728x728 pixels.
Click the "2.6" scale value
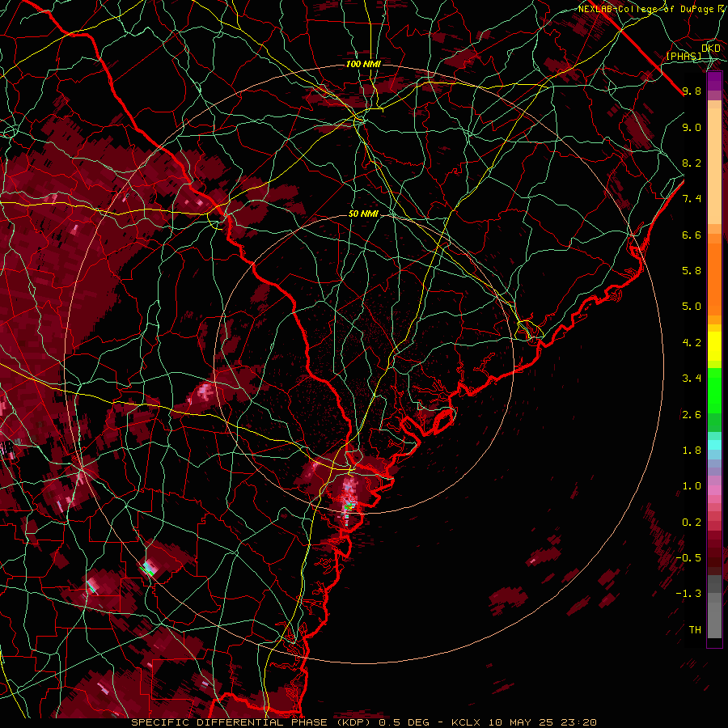tap(692, 415)
